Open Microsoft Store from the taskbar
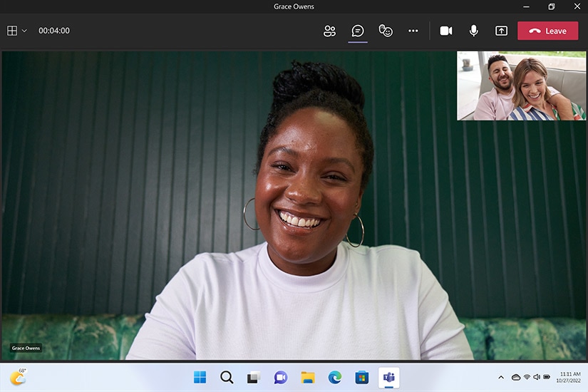588x392 pixels. click(x=362, y=377)
